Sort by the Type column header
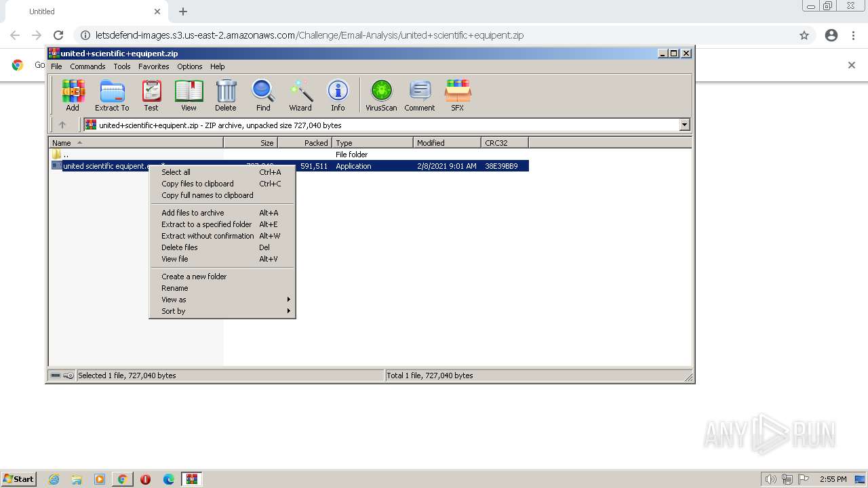The width and height of the screenshot is (868, 488). pyautogui.click(x=372, y=143)
